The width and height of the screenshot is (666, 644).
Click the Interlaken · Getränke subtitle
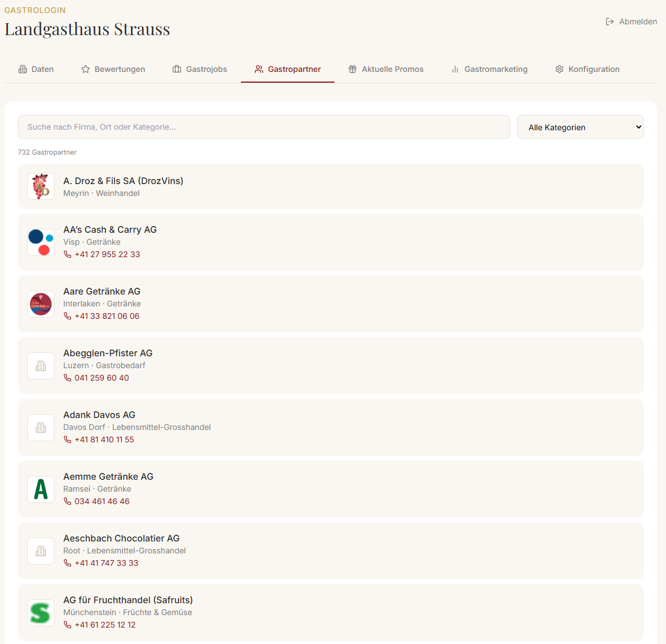coord(102,304)
